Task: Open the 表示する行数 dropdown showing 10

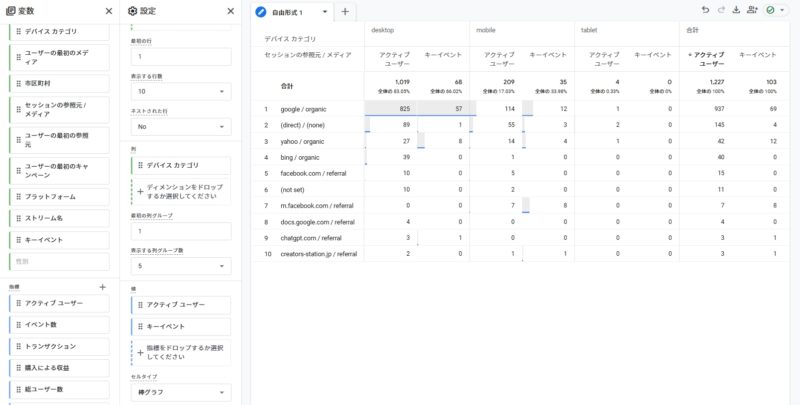Action: point(181,92)
